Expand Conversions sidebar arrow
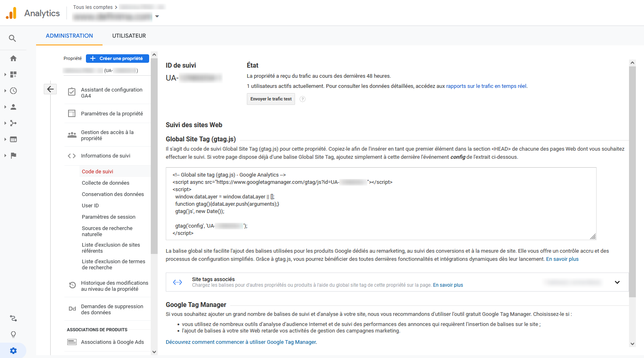The height and width of the screenshot is (358, 644). click(5, 156)
